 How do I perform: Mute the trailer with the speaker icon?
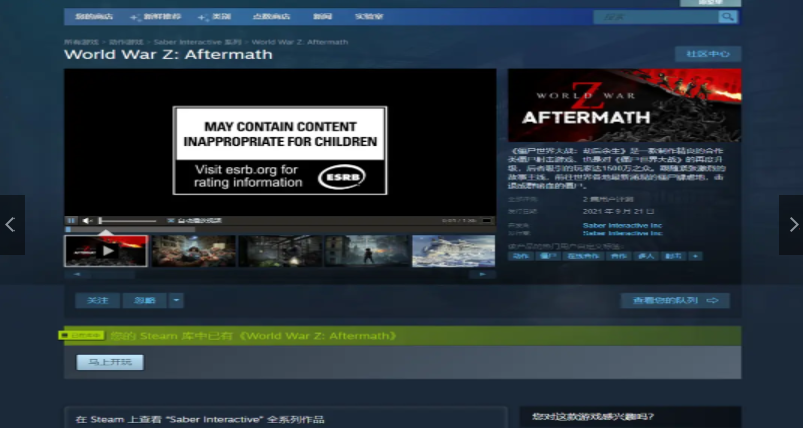tap(87, 221)
